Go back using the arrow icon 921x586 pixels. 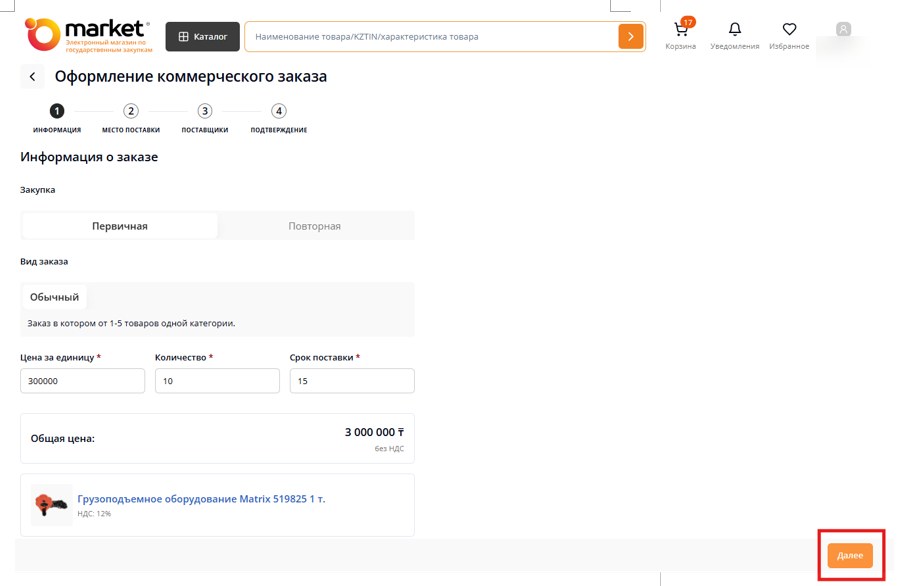pyautogui.click(x=32, y=77)
